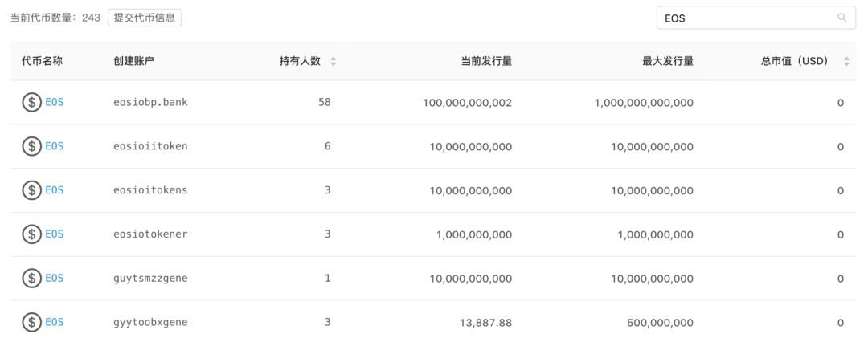This screenshot has width=868, height=338.
Task: Open the EOS link for eosiotokener
Action: point(55,234)
